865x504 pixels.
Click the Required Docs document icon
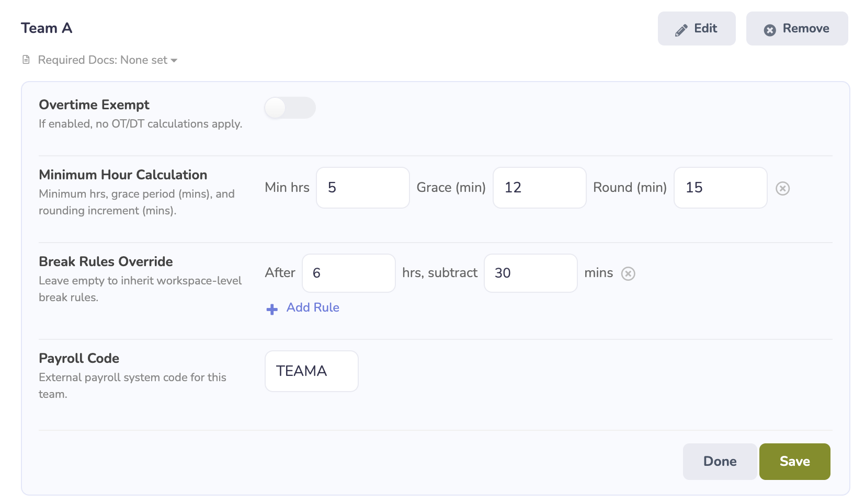coord(26,60)
